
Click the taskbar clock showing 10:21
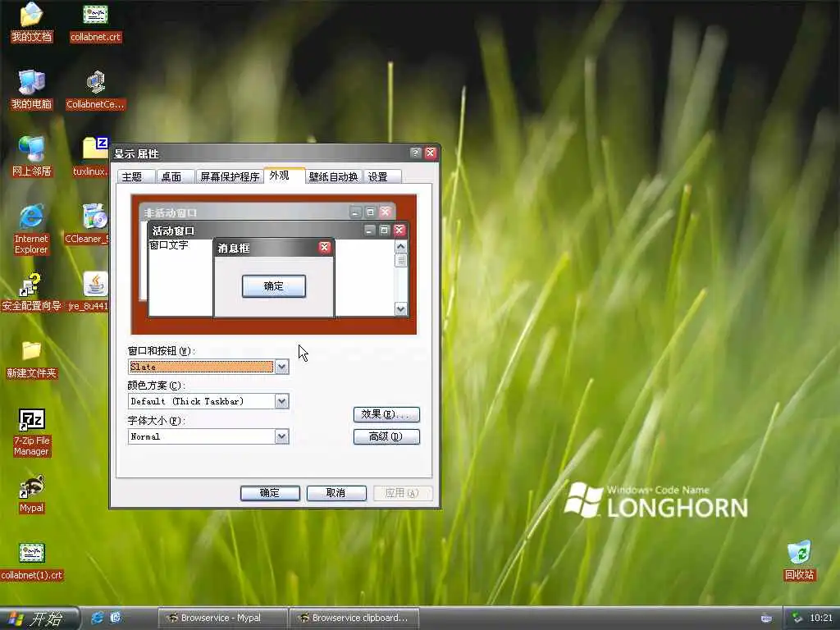820,619
